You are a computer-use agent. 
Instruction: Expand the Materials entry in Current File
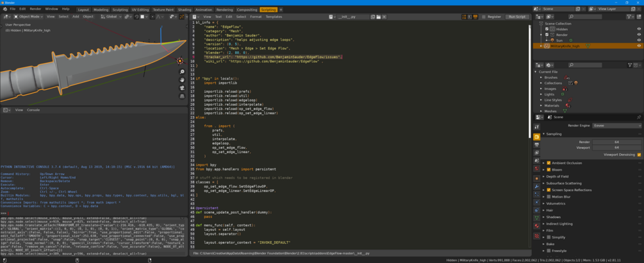pyautogui.click(x=541, y=106)
